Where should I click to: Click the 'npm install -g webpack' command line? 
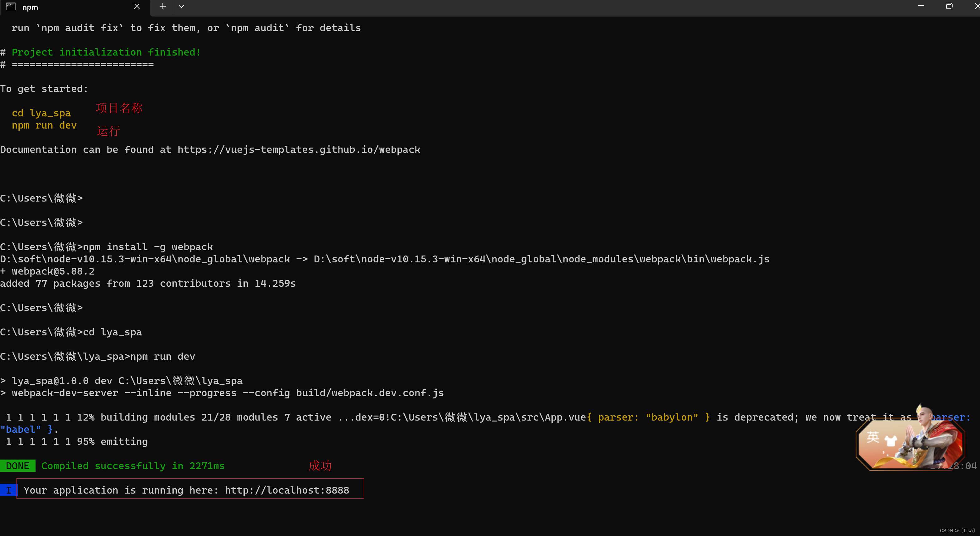pos(148,247)
